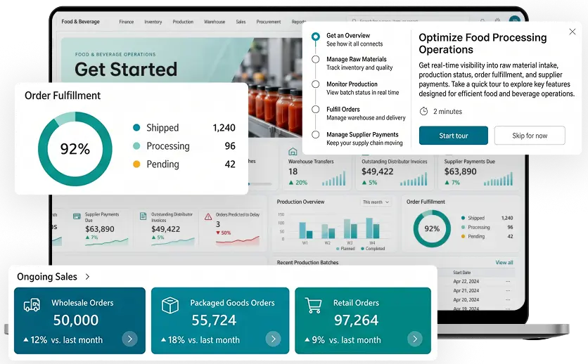Click the Orders Predicted to Delay value 3
Screen dimensions: 588x364
(218, 224)
